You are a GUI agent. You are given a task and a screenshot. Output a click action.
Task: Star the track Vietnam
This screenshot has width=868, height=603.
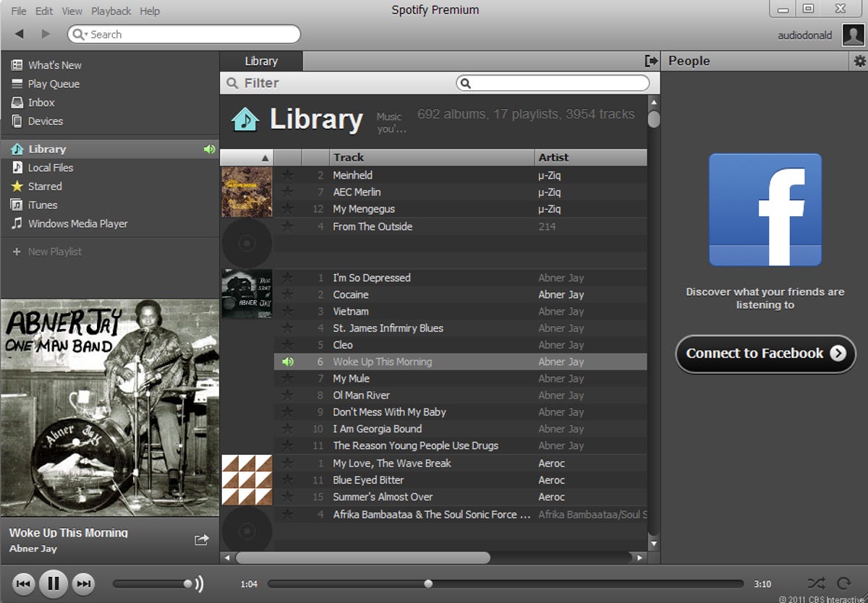point(288,311)
